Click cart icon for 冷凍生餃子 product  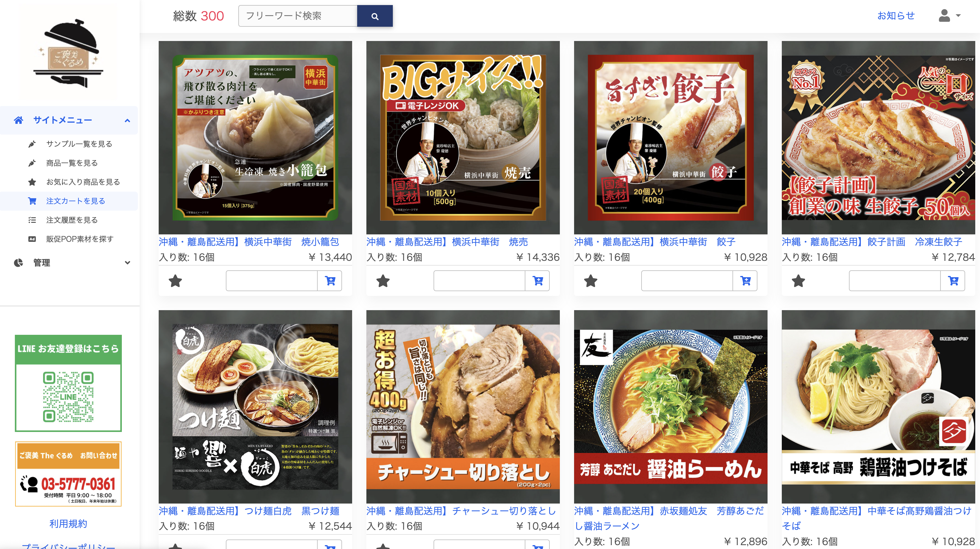pyautogui.click(x=953, y=281)
